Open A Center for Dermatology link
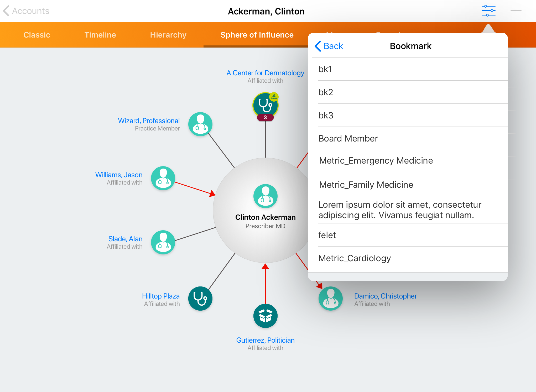This screenshot has width=536, height=392. pos(265,73)
